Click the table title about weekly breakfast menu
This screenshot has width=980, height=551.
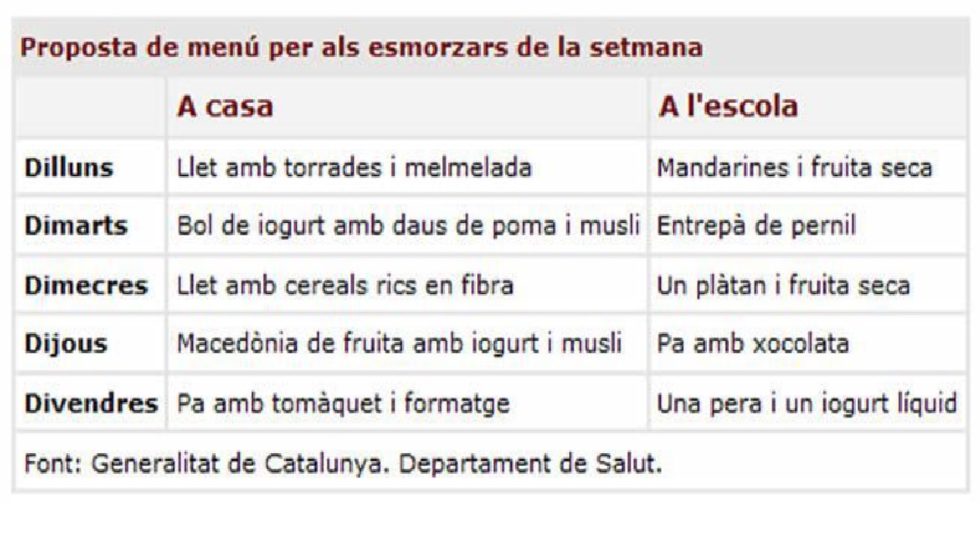(362, 47)
